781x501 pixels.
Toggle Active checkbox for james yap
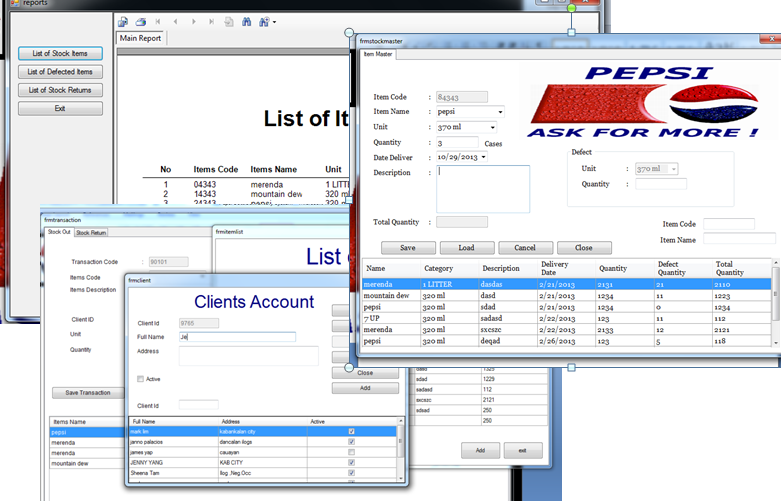tap(352, 452)
